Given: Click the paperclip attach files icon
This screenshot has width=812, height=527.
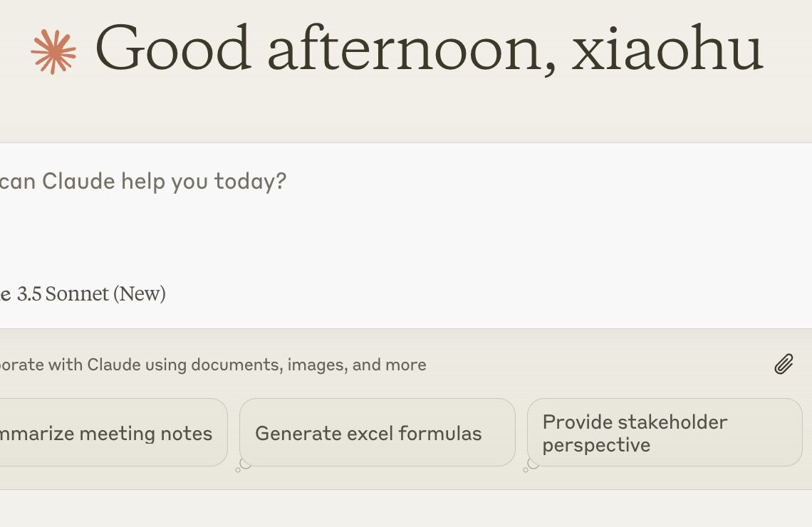Looking at the screenshot, I should (x=784, y=365).
